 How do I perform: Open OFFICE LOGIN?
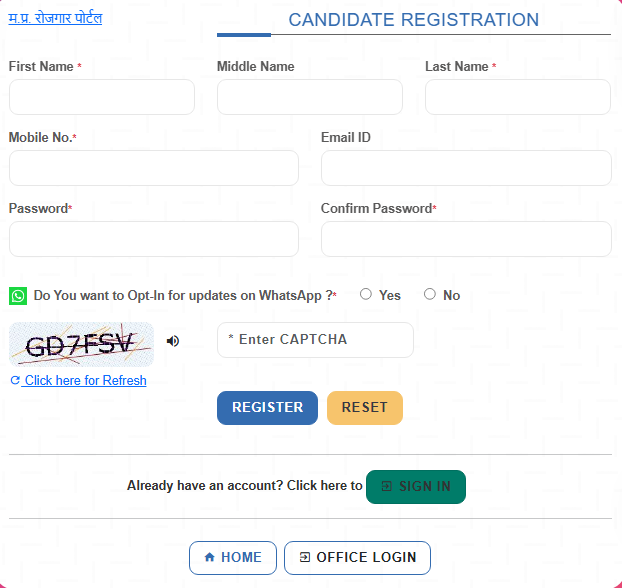357,558
